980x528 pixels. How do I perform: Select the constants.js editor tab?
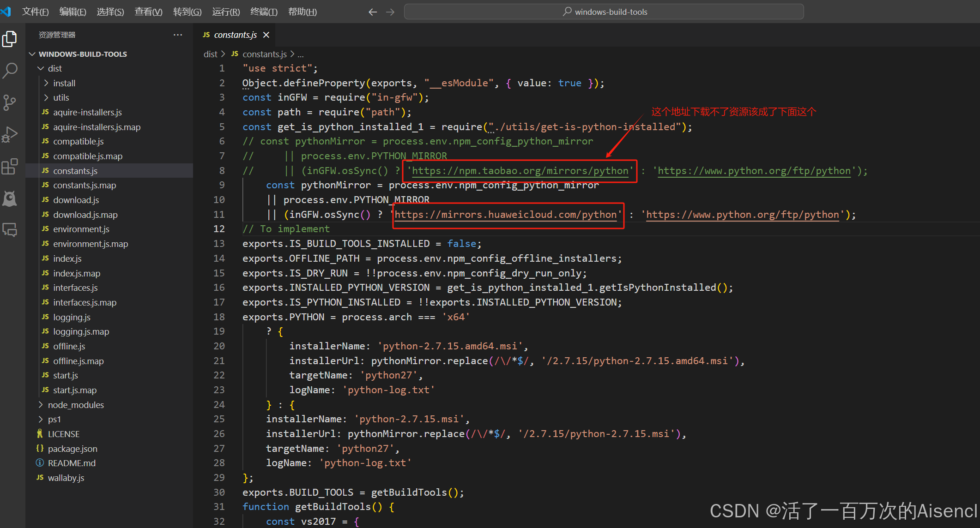coord(235,35)
